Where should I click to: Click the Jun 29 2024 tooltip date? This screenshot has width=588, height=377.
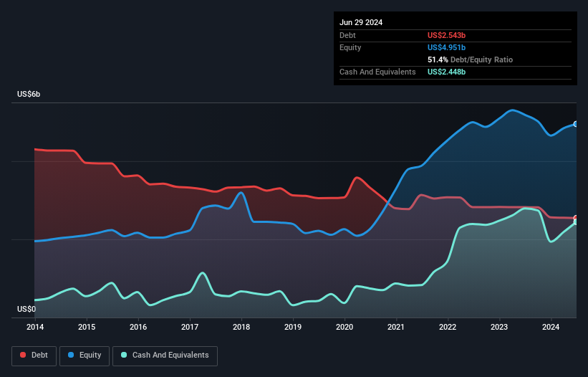pos(361,22)
